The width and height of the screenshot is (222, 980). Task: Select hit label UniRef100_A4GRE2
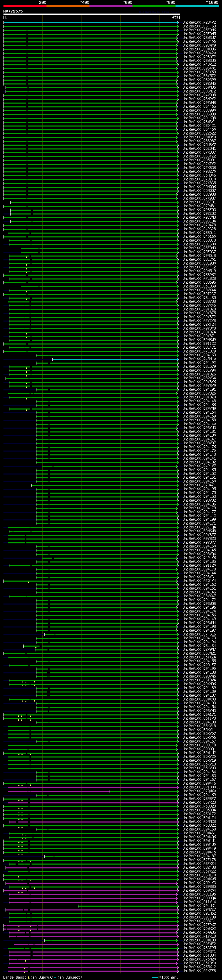(199, 65)
